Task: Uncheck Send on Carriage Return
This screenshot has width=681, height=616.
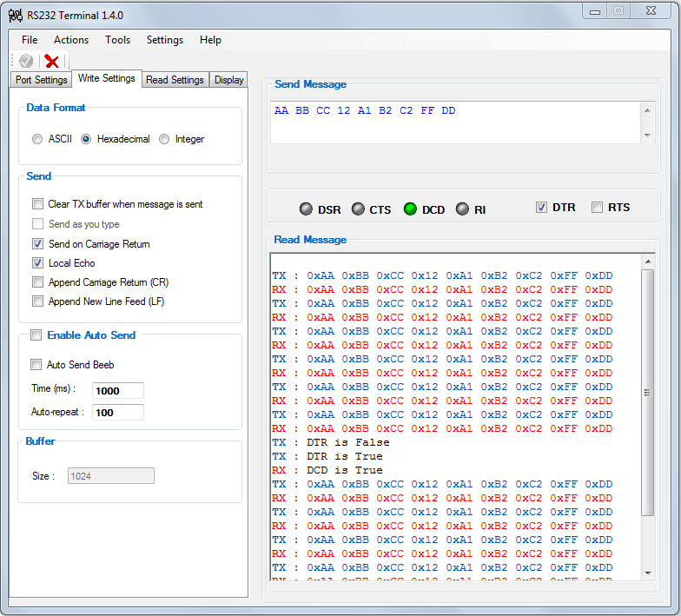Action: point(38,243)
